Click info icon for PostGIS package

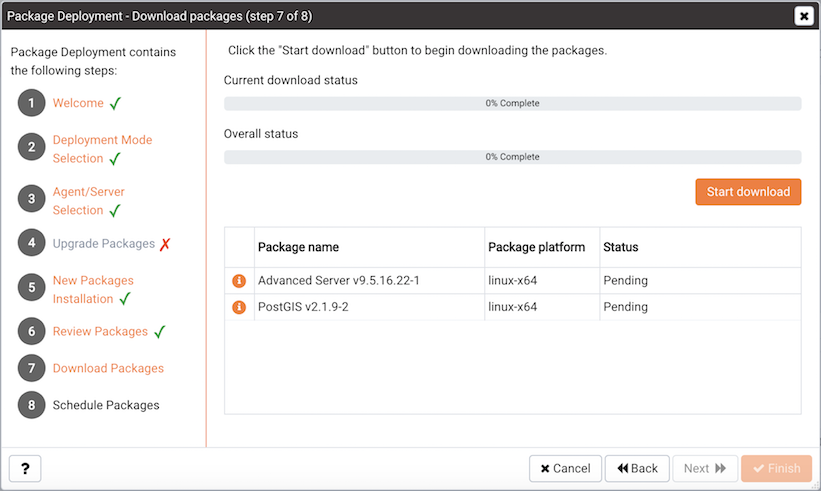point(239,307)
